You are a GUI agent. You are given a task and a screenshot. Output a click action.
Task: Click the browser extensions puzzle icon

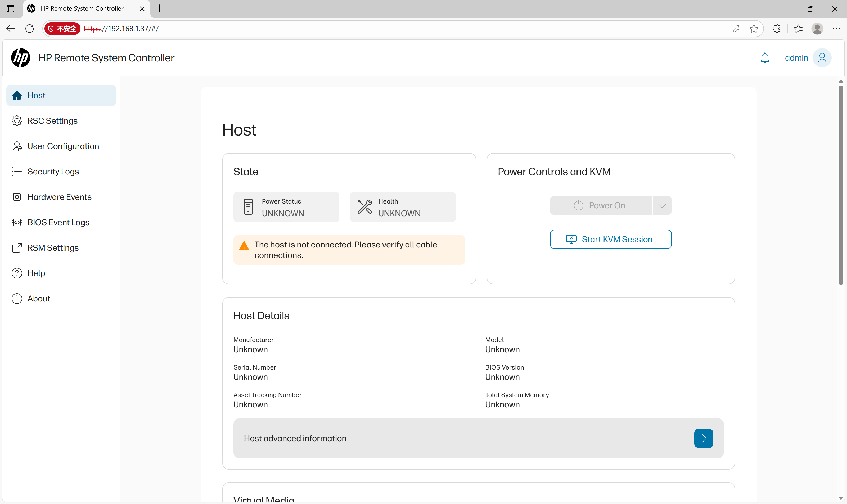pyautogui.click(x=777, y=29)
